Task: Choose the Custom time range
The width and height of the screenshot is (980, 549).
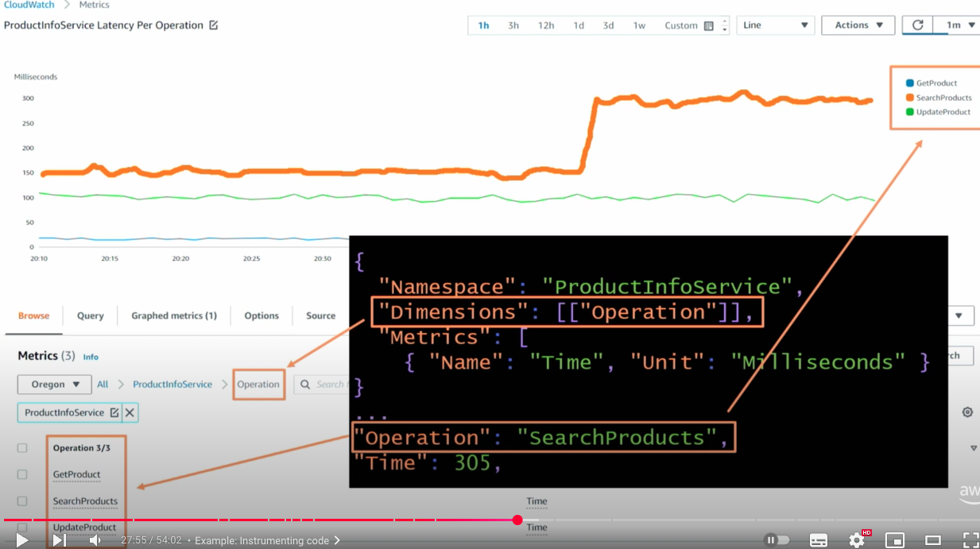Action: [x=681, y=25]
